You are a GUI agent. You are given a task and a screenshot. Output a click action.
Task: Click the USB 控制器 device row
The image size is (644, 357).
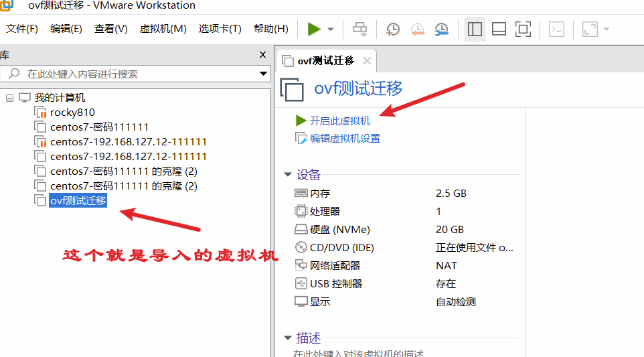point(405,283)
